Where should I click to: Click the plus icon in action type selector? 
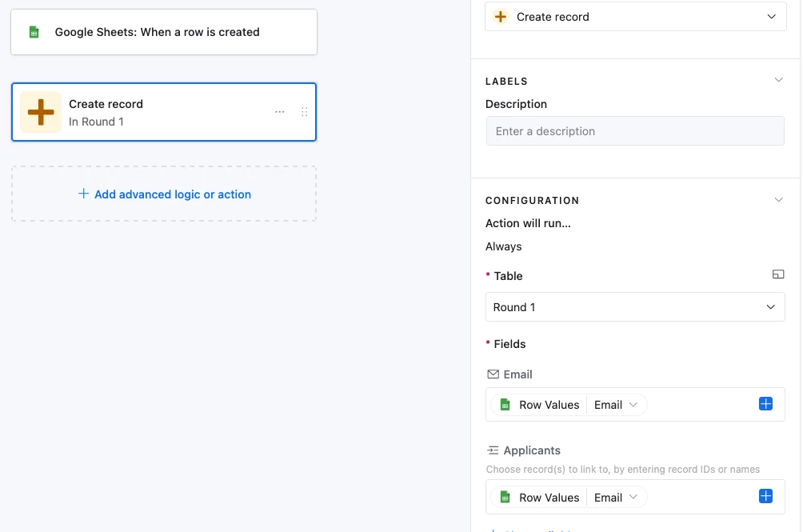coord(501,17)
